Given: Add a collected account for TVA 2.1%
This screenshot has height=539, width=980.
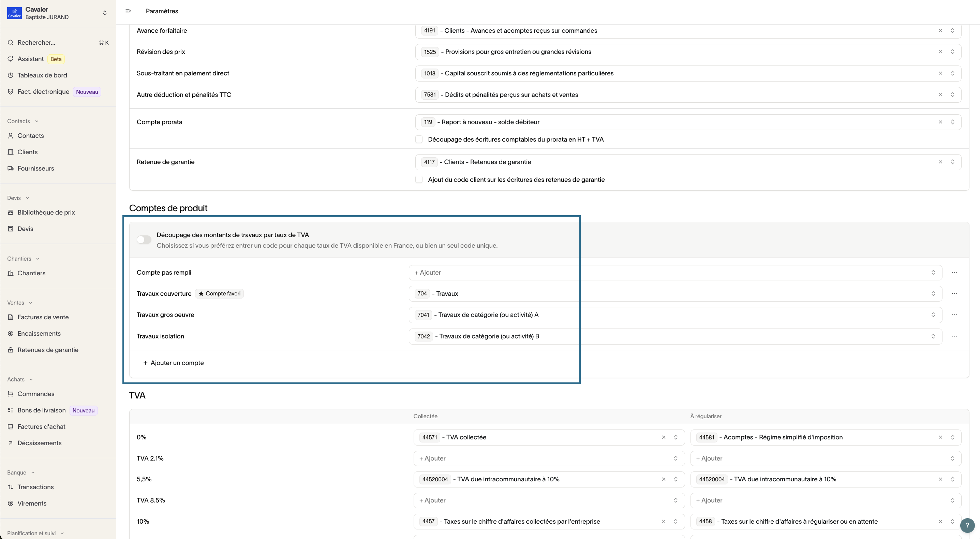Looking at the screenshot, I should coord(549,458).
